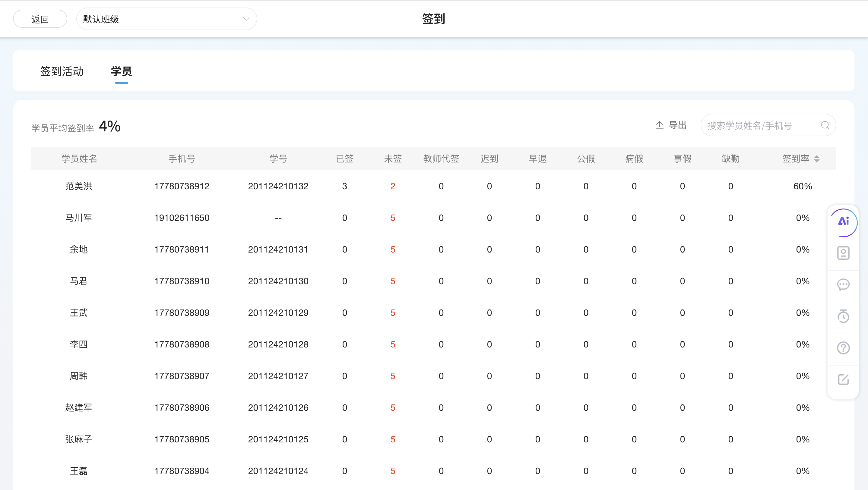Click the 教师代签 column header
This screenshot has width=868, height=490.
pos(441,159)
